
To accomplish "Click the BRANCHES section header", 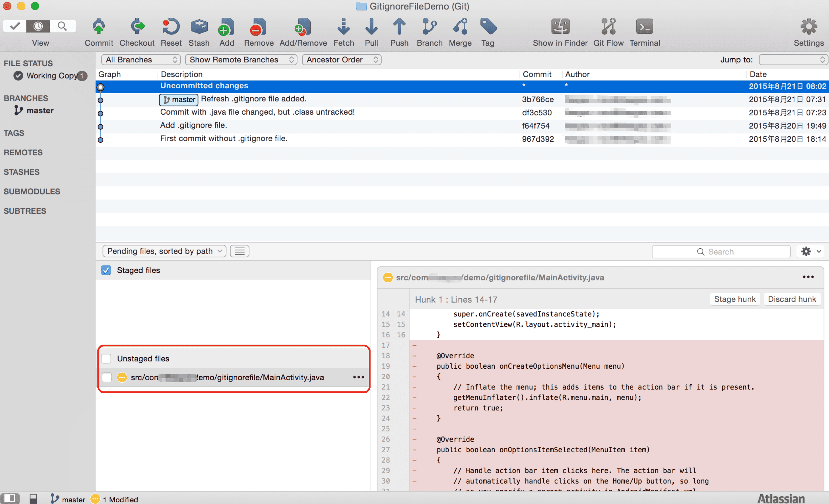I will 26,98.
